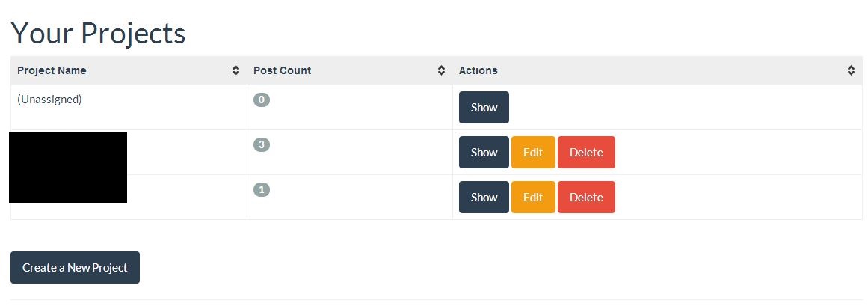This screenshot has width=868, height=306.
Task: Edit the project with 1 post
Action: click(533, 198)
